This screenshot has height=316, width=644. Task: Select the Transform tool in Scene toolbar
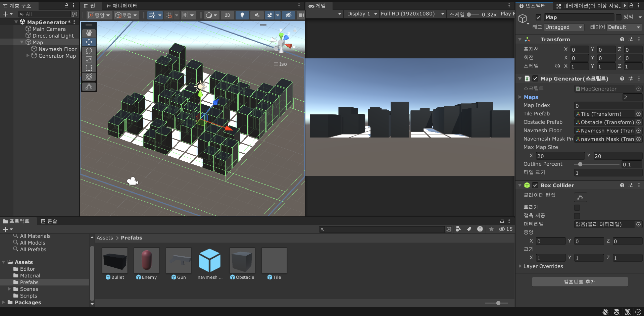pyautogui.click(x=89, y=77)
